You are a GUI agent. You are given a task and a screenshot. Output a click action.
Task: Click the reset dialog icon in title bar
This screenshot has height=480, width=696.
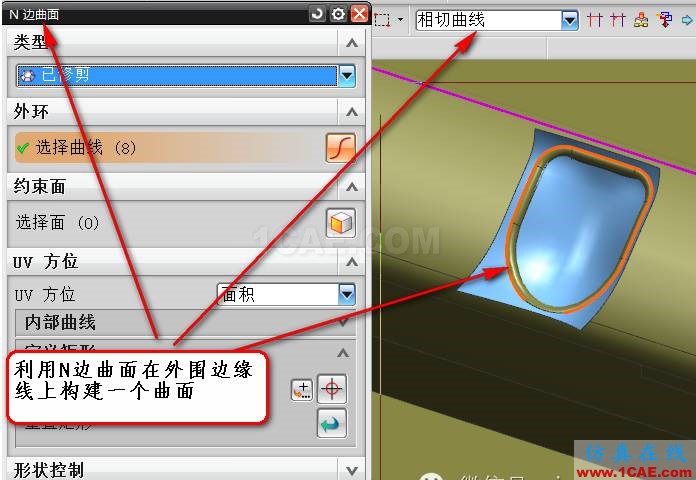pos(317,14)
